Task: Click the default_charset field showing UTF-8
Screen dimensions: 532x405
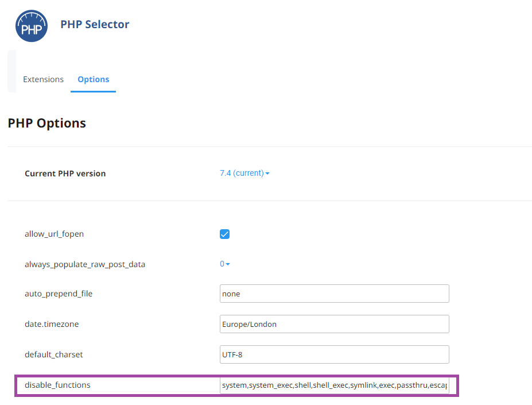Action: [334, 354]
